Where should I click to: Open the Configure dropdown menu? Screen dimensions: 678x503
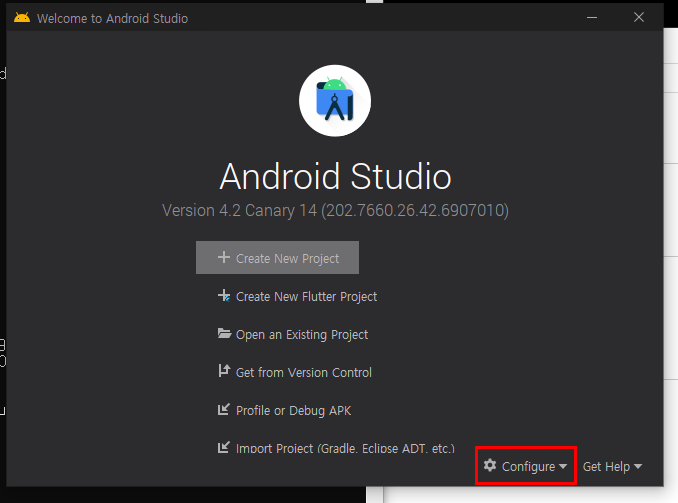tap(525, 466)
